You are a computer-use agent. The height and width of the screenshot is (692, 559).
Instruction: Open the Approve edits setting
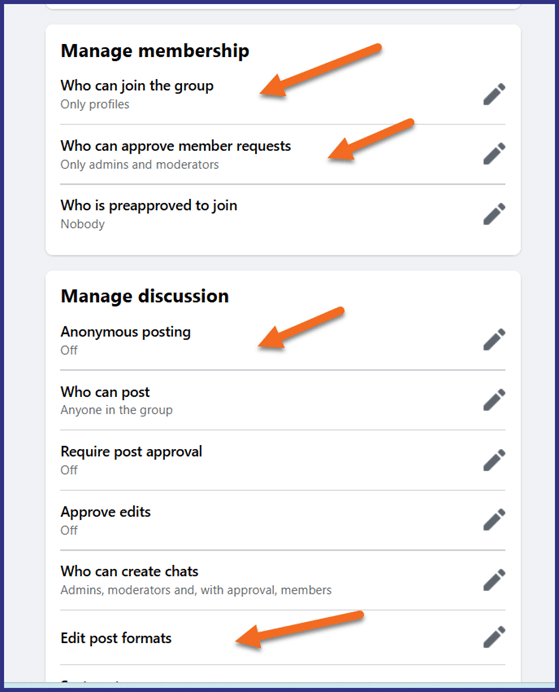coord(283,520)
